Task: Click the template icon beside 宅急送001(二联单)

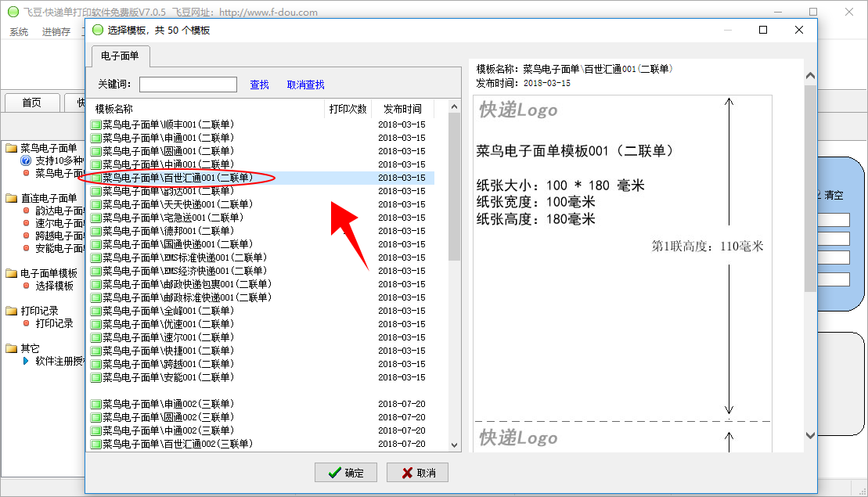Action: (x=95, y=218)
